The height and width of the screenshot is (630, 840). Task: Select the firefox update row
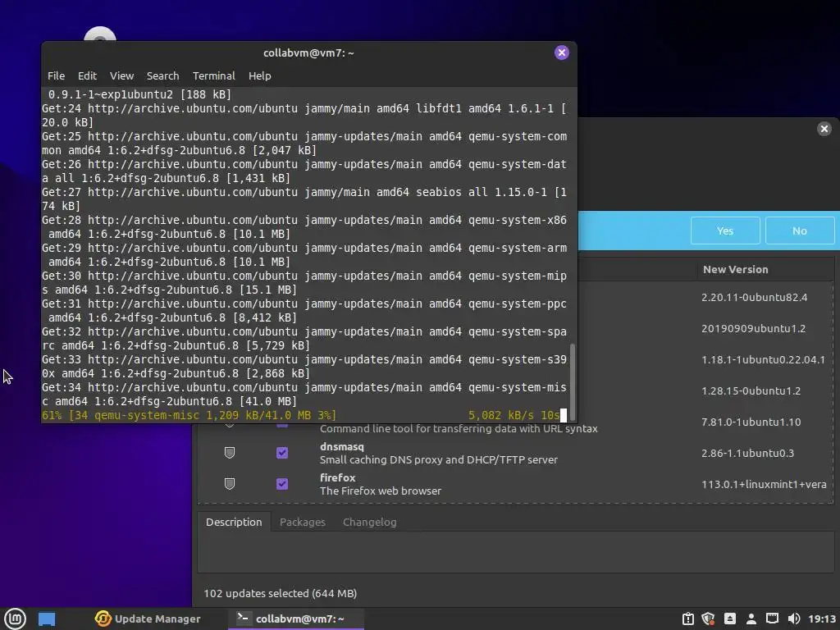(515, 484)
